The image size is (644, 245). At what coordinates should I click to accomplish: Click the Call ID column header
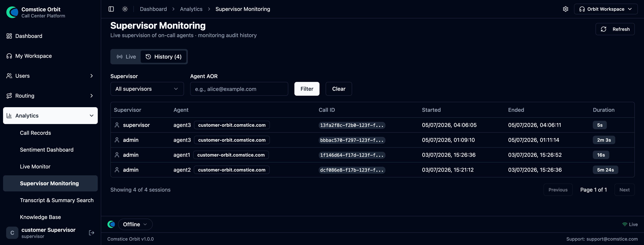click(327, 110)
